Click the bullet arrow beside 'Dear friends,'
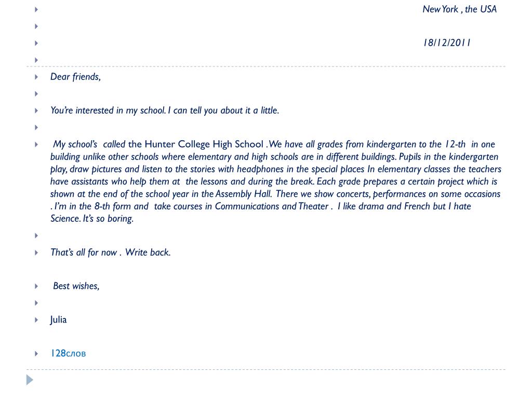Image resolution: width=532 pixels, height=399 pixels. [36, 77]
